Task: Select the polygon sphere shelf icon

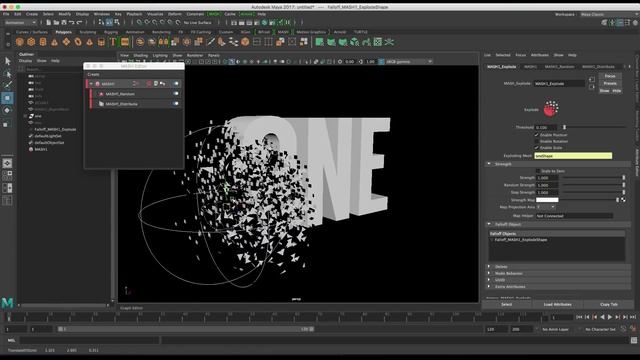Action: (x=20, y=42)
